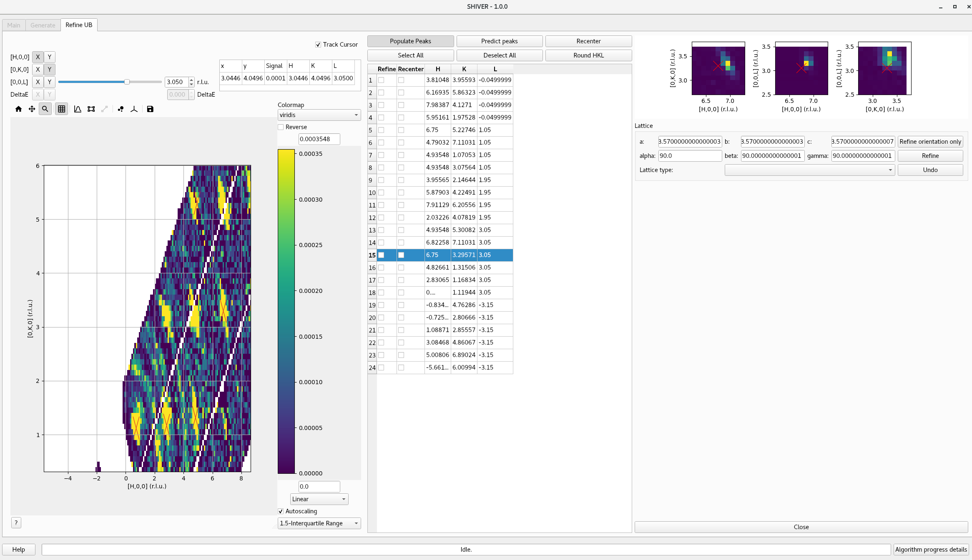This screenshot has width=972, height=560.
Task: Click the region selection rectangle icon
Action: coord(91,109)
